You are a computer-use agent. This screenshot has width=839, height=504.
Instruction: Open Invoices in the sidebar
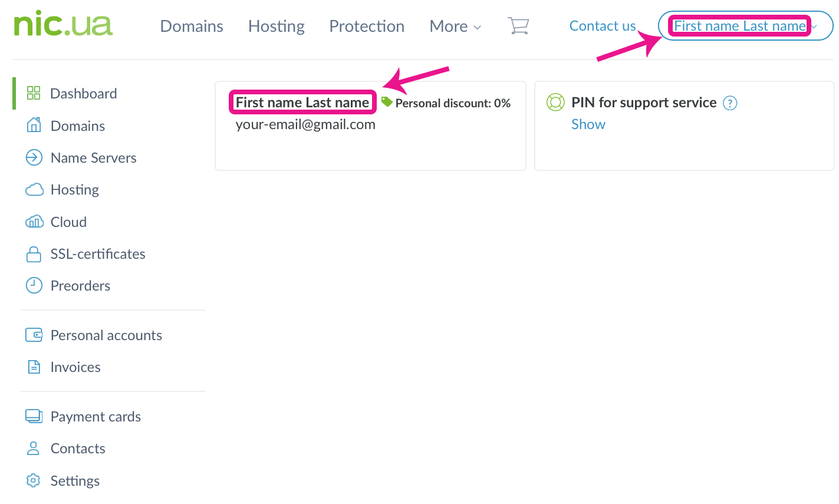click(75, 367)
